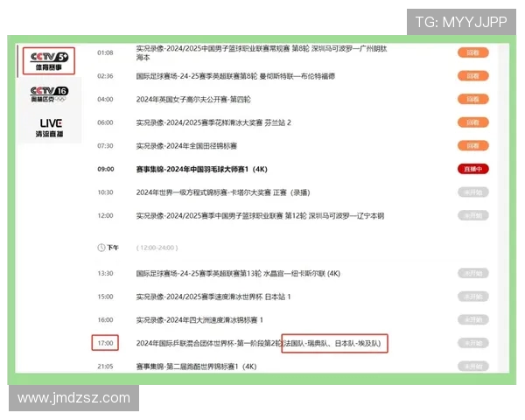Click the not-started button for 13:30 program
The height and width of the screenshot is (420, 525).
pos(473,273)
